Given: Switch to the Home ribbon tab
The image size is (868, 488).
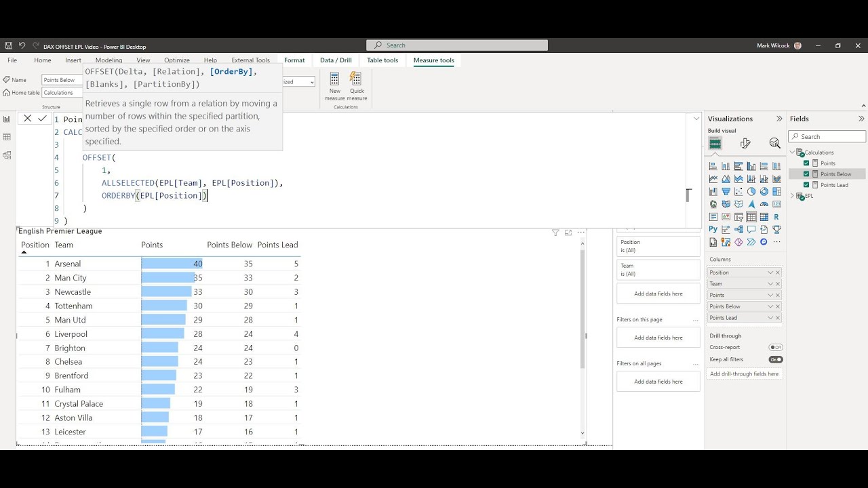Looking at the screenshot, I should click(x=43, y=60).
